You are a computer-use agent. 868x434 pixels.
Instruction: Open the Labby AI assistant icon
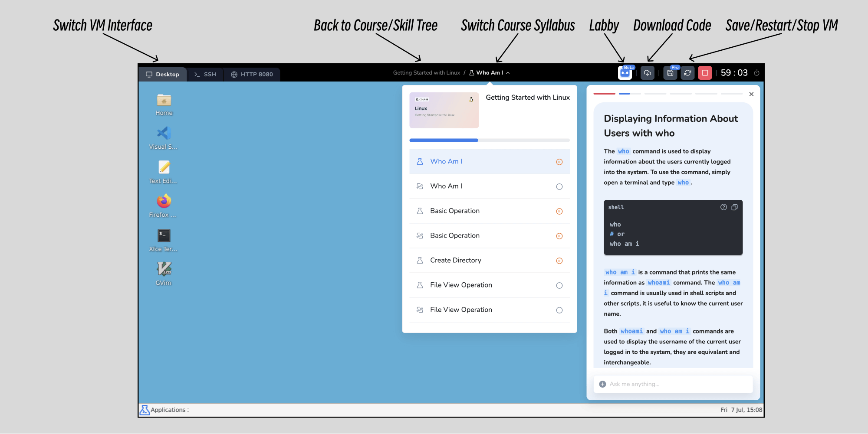coord(625,73)
